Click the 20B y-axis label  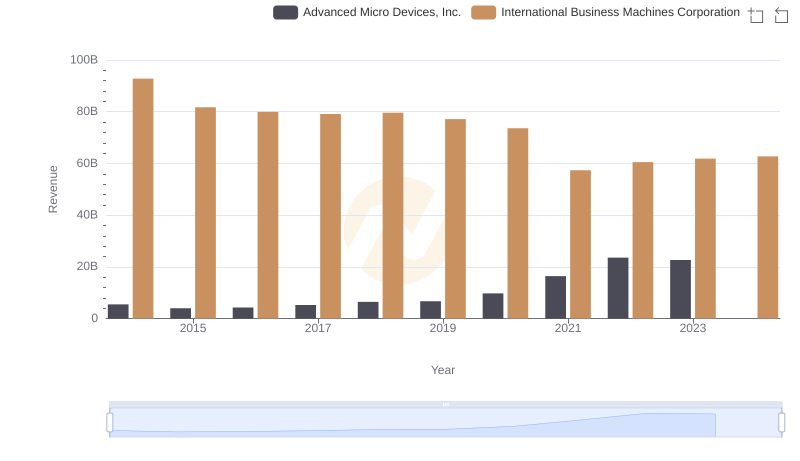point(87,266)
